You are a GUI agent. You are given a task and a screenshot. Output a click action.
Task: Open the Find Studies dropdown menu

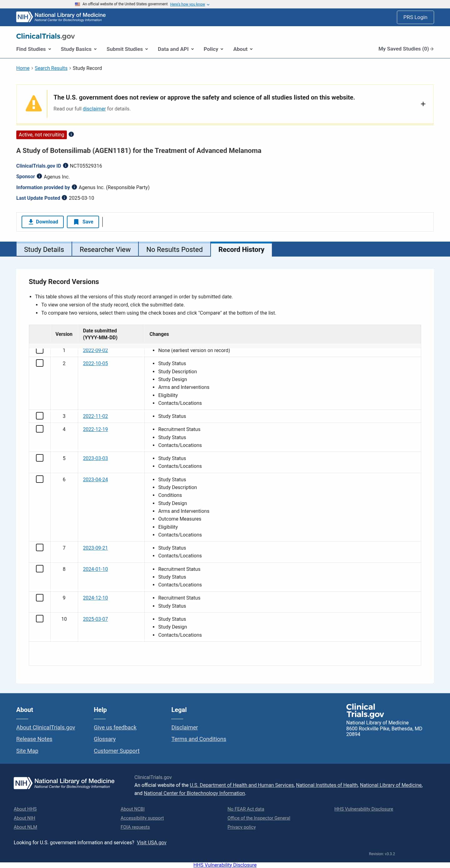34,49
